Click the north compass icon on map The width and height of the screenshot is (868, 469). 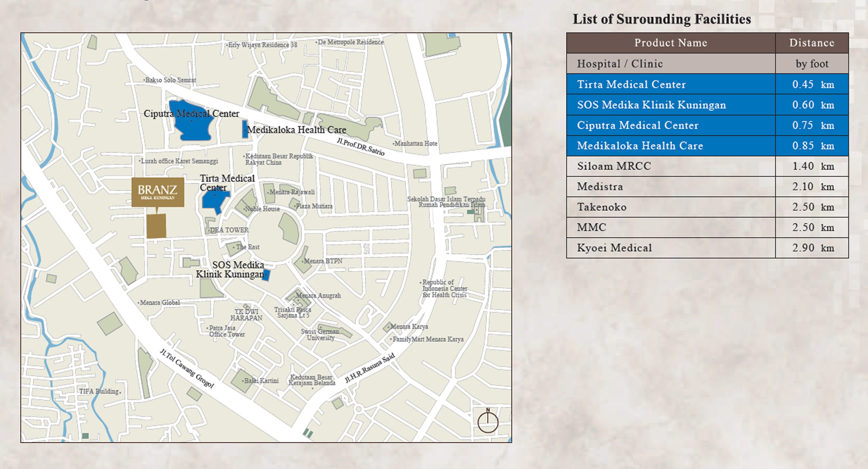coord(488,421)
